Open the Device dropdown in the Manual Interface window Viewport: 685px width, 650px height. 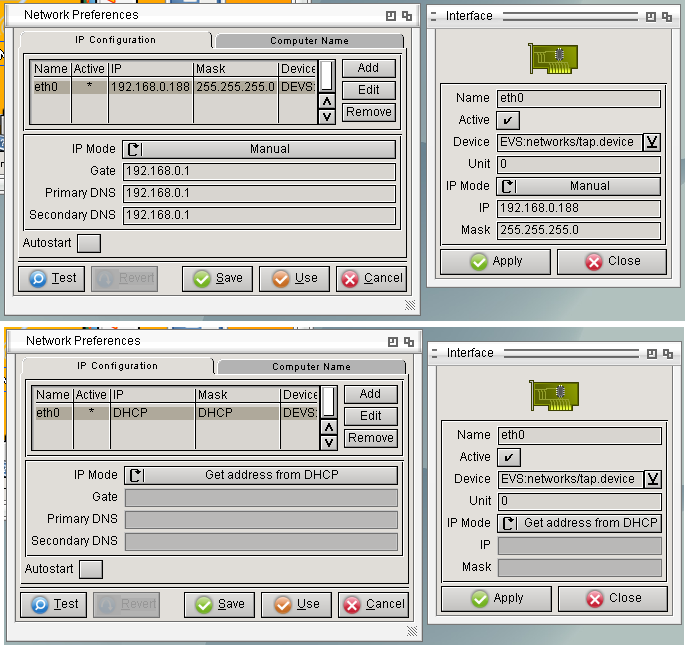[x=651, y=142]
